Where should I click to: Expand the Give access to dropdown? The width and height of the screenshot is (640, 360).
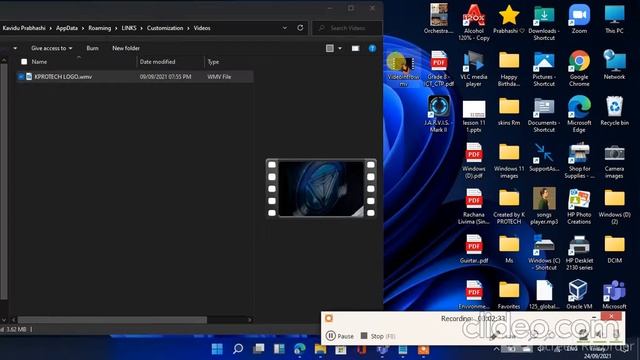51,48
